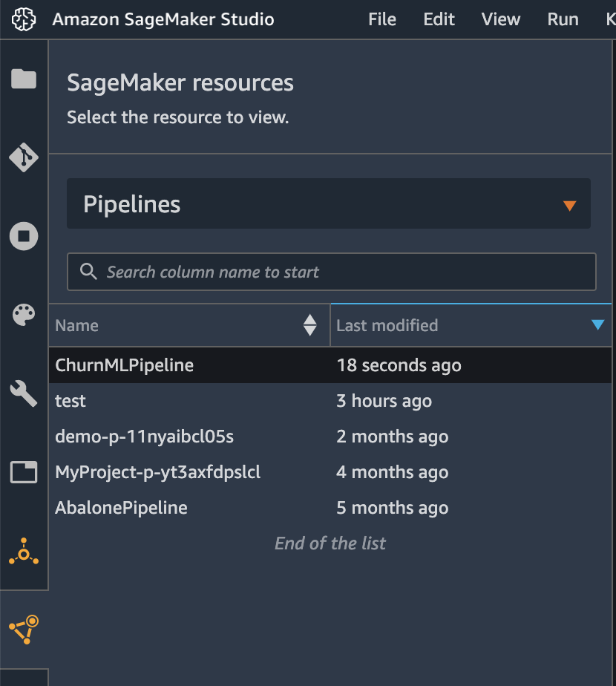Viewport: 616px width, 686px height.
Task: Open the Git sidebar icon
Action: (x=24, y=157)
